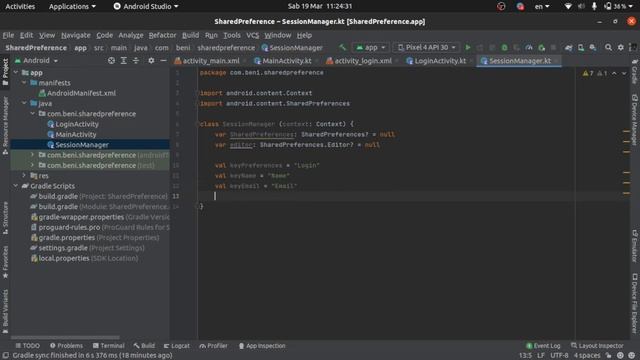The image size is (640, 360).
Task: Open the Layout Inspector
Action: tap(597, 346)
